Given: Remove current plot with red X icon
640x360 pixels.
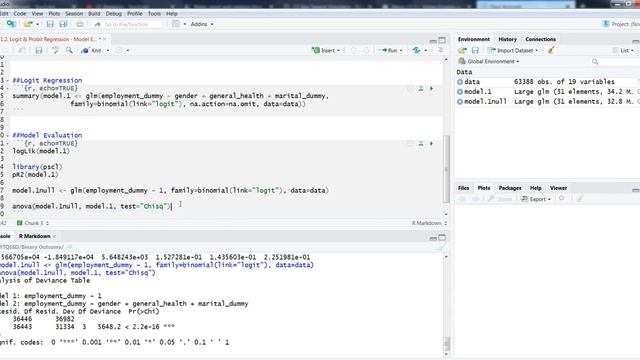Looking at the screenshot, I should [562, 199].
